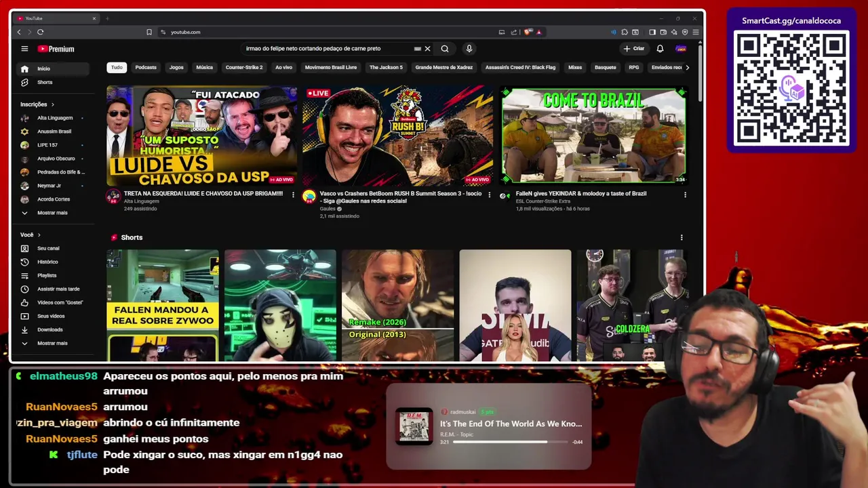
Task: Select the Jogos filter chip
Action: point(176,67)
